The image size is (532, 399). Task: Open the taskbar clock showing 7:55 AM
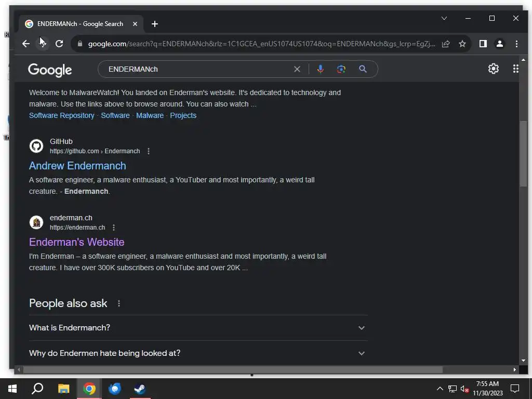tap(487, 389)
